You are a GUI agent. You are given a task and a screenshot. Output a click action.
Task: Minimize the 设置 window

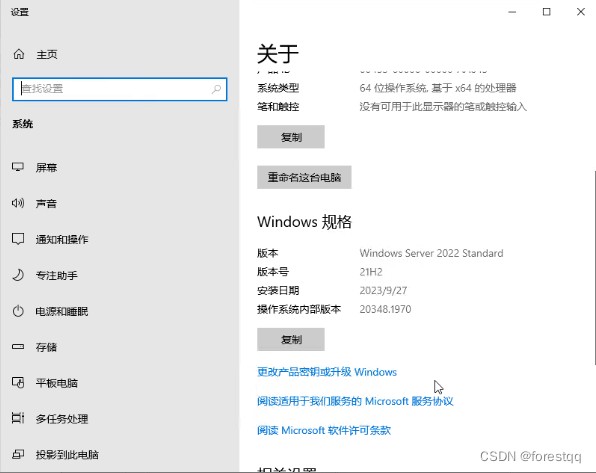click(512, 12)
